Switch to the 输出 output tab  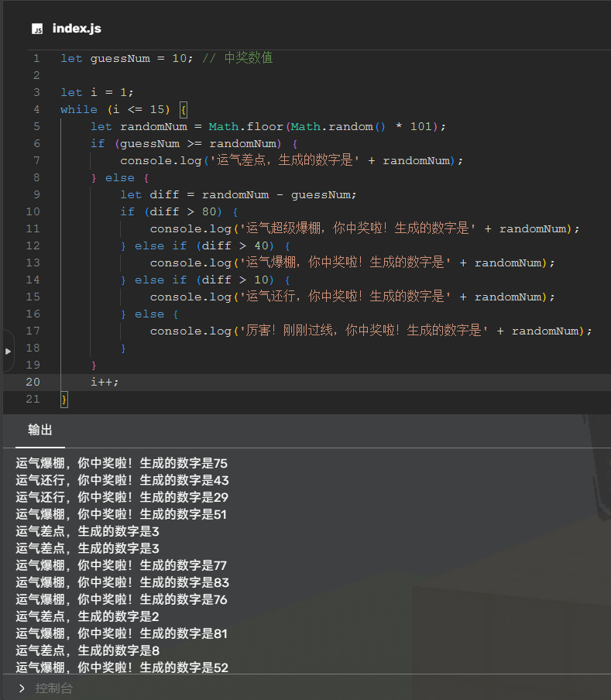click(x=40, y=430)
